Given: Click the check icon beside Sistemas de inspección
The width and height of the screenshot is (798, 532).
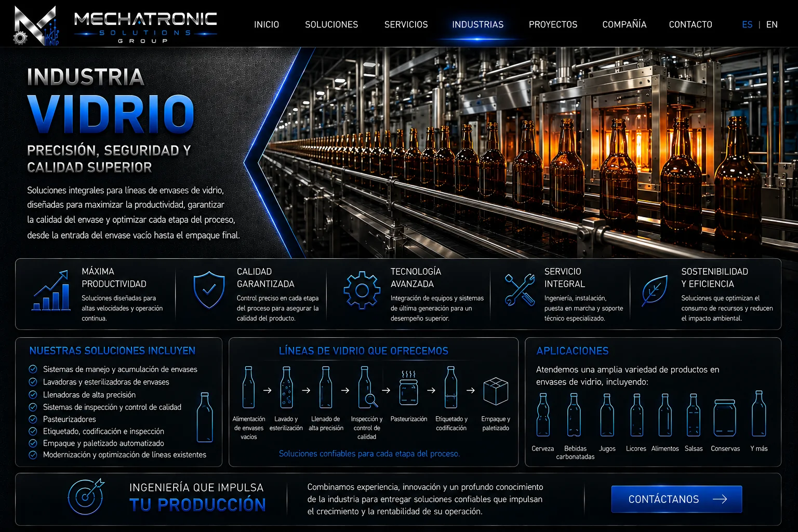Looking at the screenshot, I should coord(33,407).
